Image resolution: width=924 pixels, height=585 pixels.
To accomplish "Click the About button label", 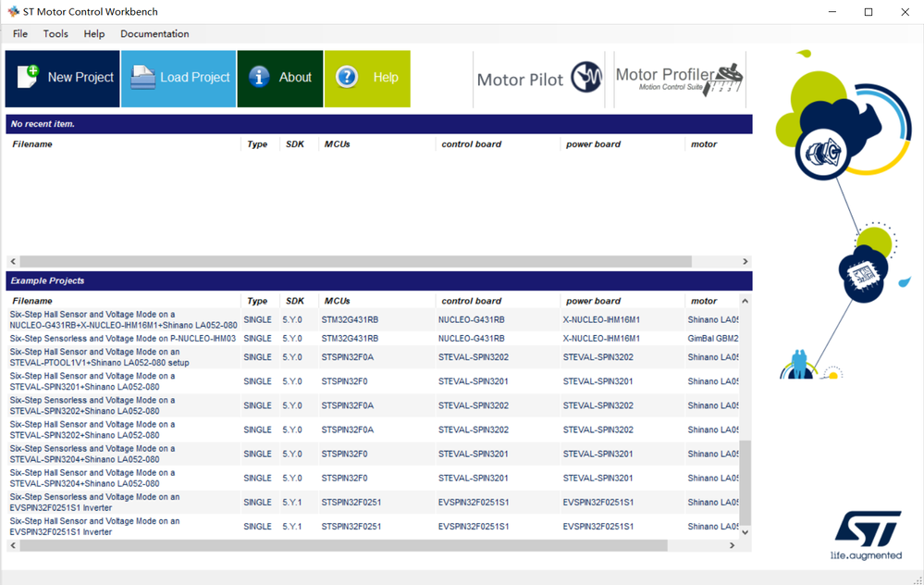I will coord(295,77).
